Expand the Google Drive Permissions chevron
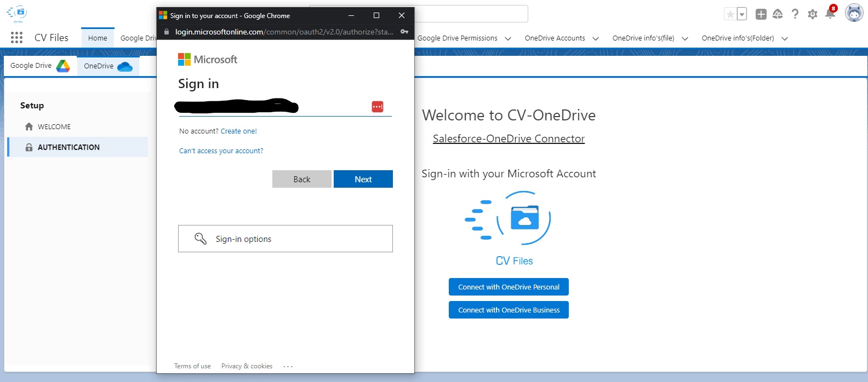This screenshot has height=382, width=868. point(508,38)
